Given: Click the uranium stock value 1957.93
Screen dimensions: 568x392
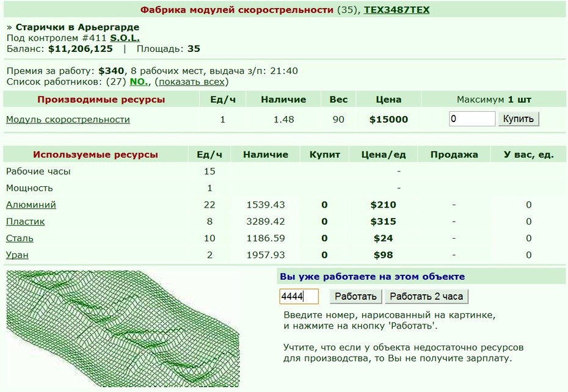Looking at the screenshot, I should (x=266, y=255).
